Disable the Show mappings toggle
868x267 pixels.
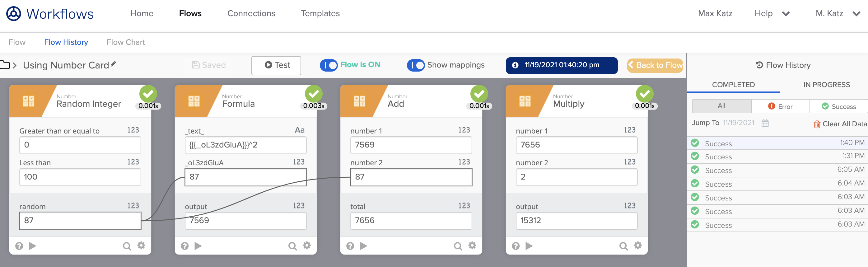click(415, 65)
